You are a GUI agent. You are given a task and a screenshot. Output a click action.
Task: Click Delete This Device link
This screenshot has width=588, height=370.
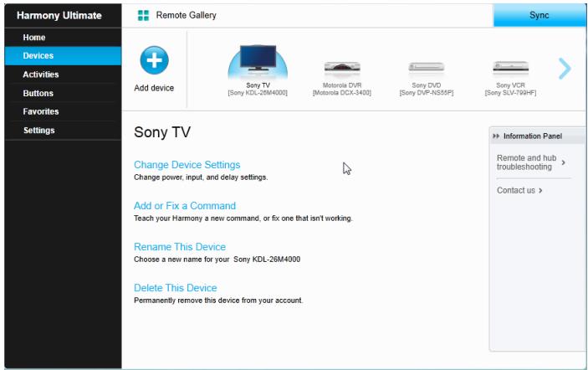[175, 288]
